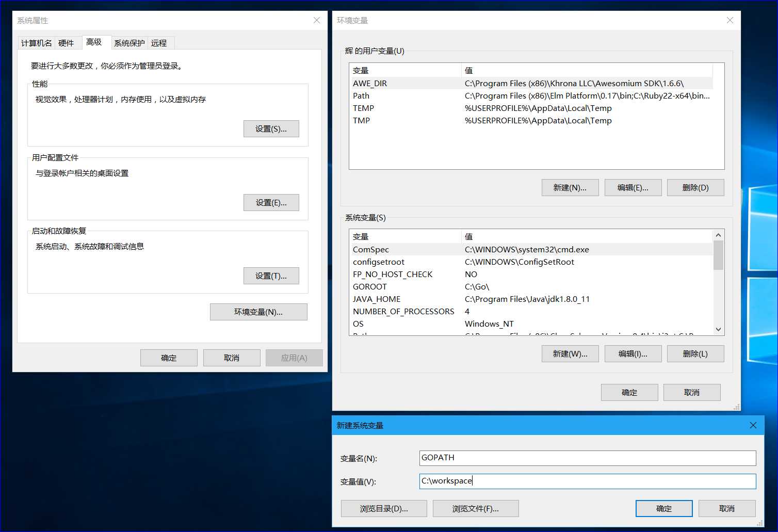
Task: Click 确定 in 系统属性 window
Action: (169, 358)
